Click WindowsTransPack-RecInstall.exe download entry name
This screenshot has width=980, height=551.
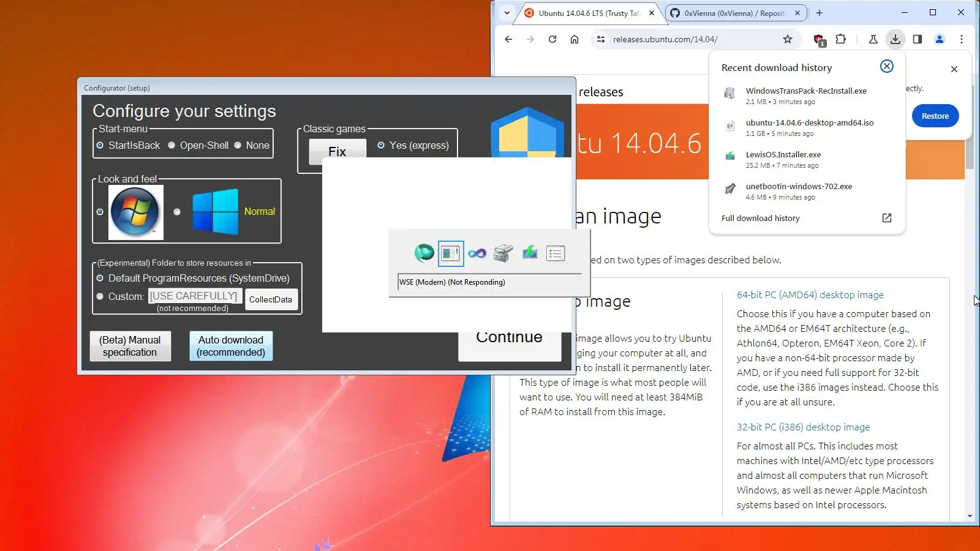click(806, 91)
